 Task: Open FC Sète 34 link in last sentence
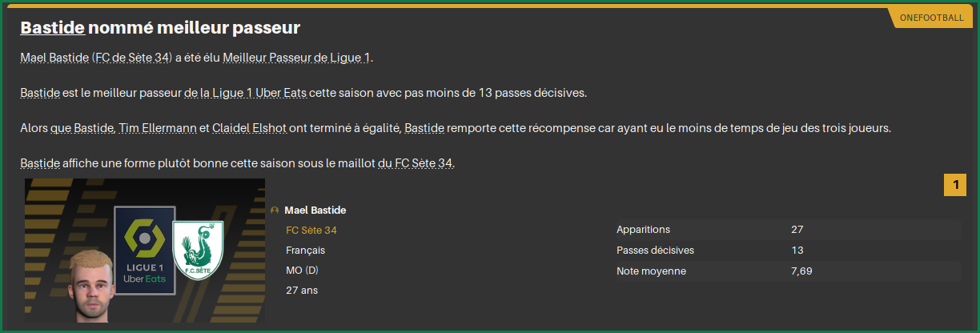(424, 163)
